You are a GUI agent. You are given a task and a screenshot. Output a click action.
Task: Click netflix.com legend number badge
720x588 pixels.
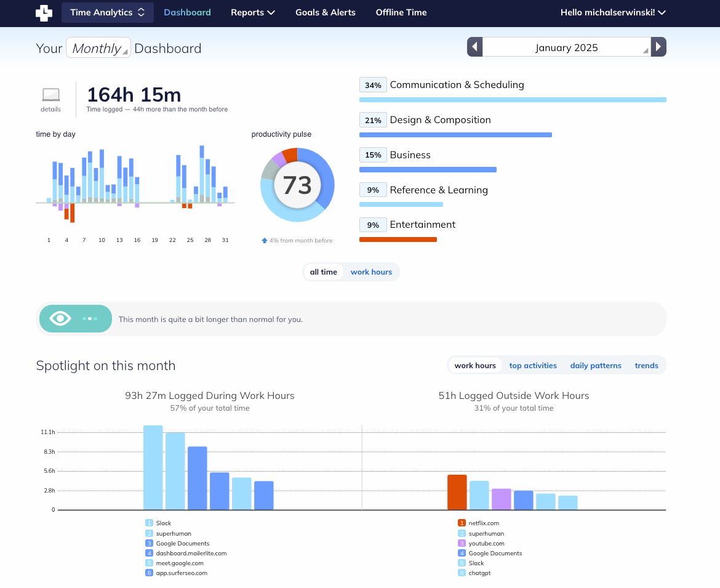tap(462, 523)
